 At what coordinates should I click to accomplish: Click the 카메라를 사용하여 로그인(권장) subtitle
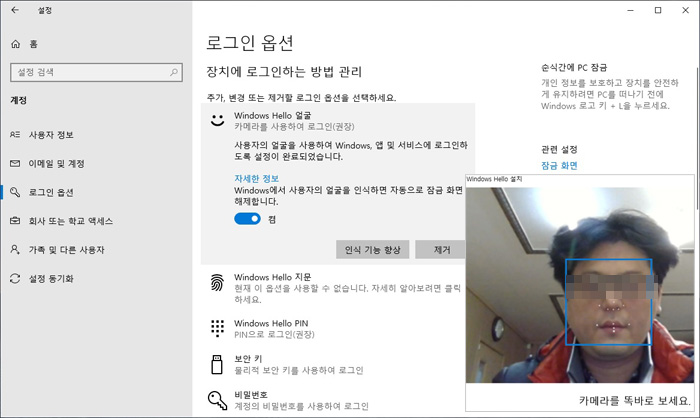tap(294, 127)
